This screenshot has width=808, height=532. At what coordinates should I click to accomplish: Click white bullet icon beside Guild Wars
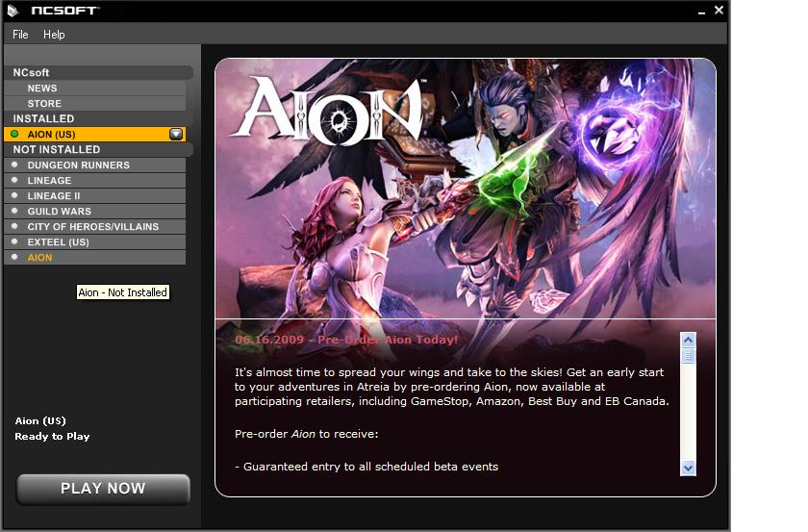pos(14,211)
